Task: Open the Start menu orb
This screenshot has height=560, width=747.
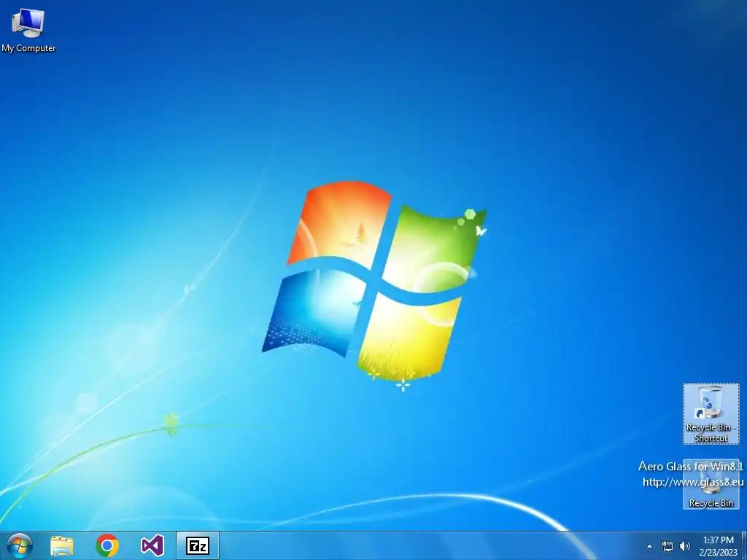Action: pyautogui.click(x=20, y=545)
